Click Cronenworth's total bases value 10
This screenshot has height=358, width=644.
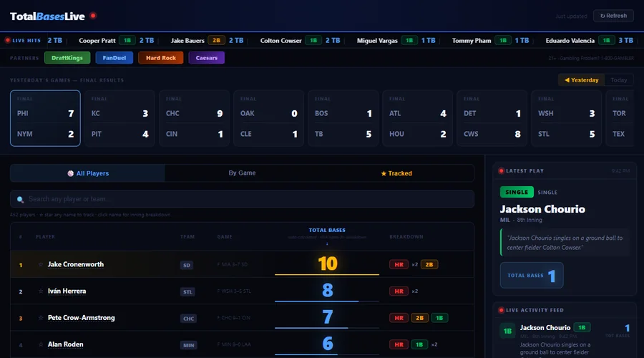pyautogui.click(x=327, y=263)
